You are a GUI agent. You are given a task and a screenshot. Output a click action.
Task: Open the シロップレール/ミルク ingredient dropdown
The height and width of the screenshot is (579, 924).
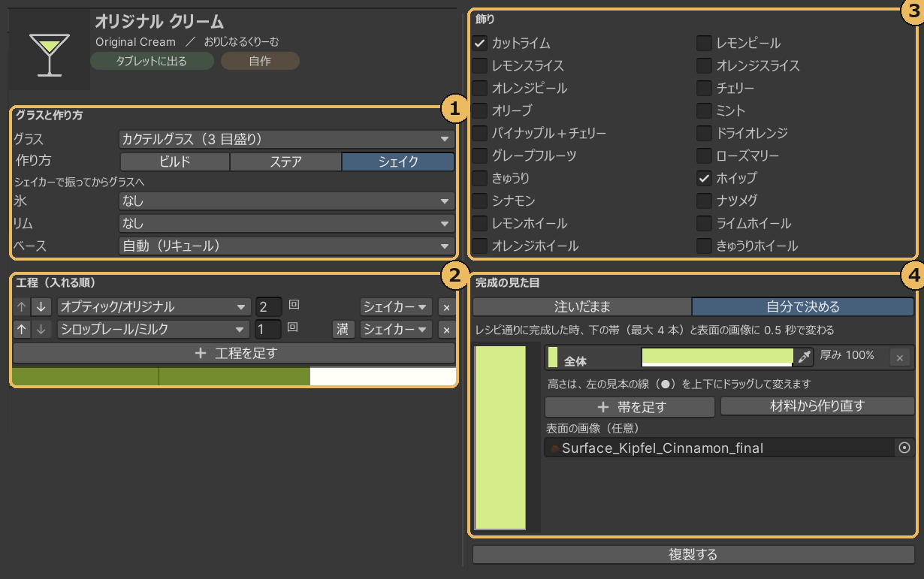click(153, 330)
